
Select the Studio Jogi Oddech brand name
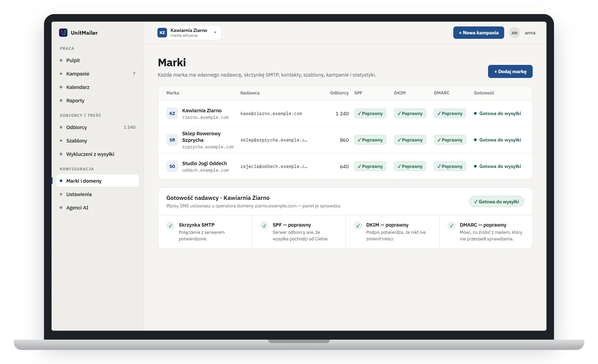point(204,163)
